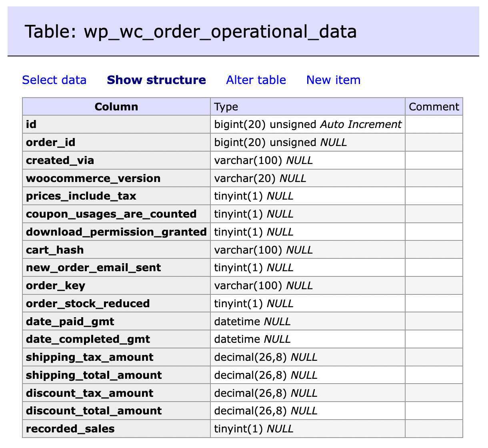This screenshot has height=448, width=488.
Task: Select the id column row
Action: [x=31, y=124]
